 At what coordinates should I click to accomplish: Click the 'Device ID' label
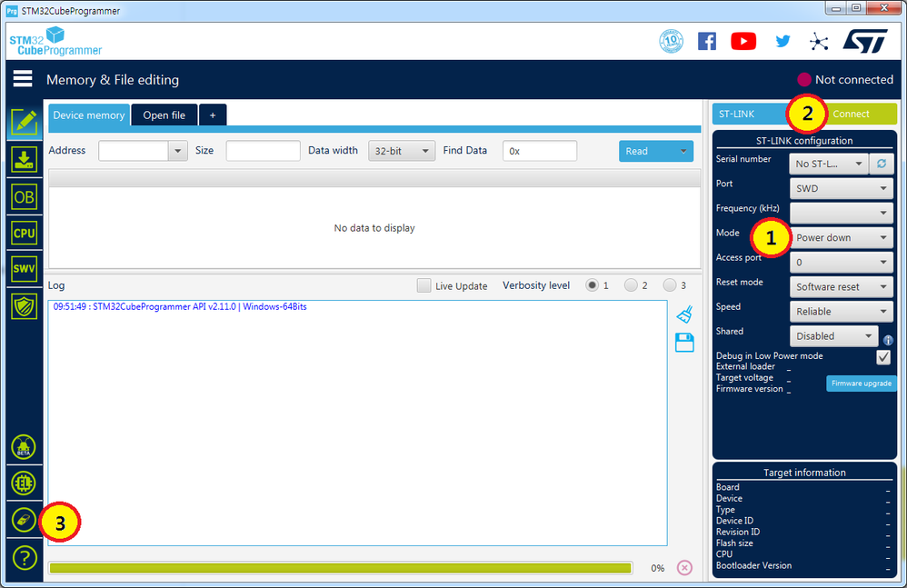click(734, 521)
